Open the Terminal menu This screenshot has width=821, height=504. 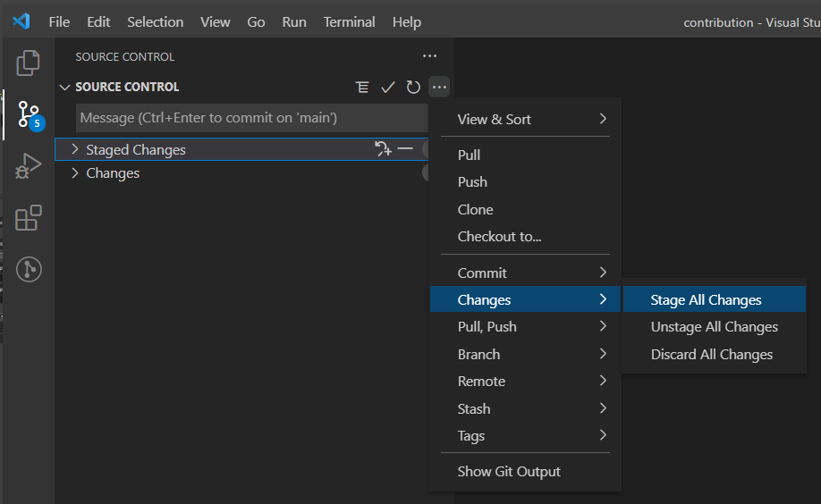[350, 22]
